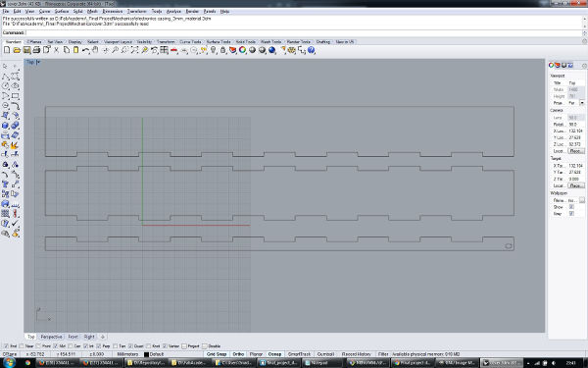Click the color wheel properties icon
This screenshot has height=368, width=588.
click(243, 50)
